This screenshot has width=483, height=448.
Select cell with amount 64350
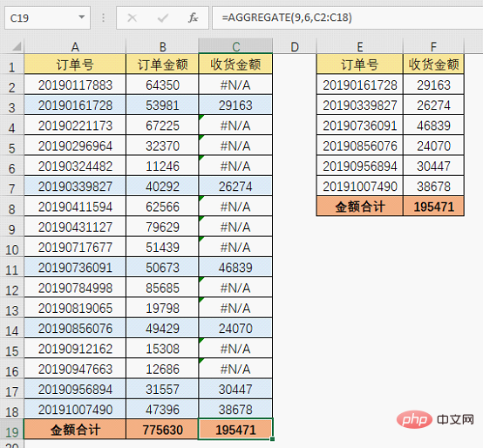pyautogui.click(x=162, y=85)
